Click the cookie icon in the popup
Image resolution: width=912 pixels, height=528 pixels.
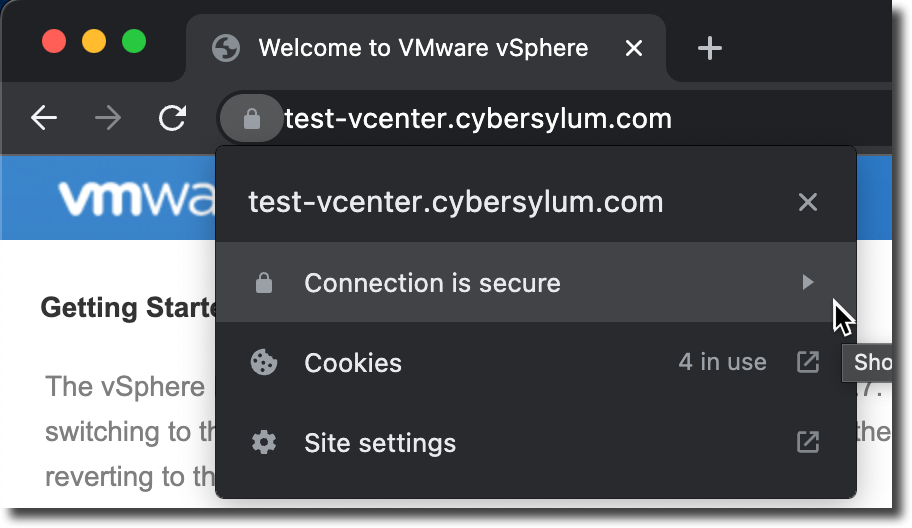(264, 362)
